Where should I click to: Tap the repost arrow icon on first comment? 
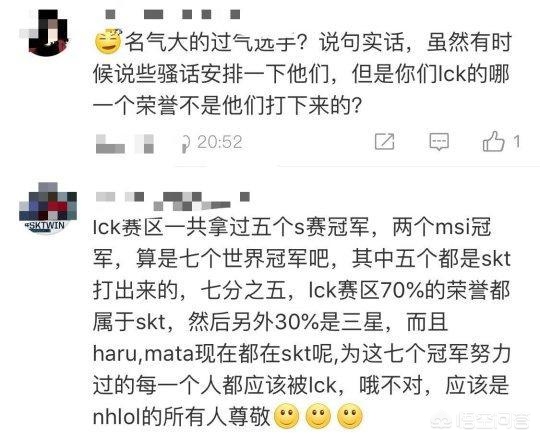(384, 141)
